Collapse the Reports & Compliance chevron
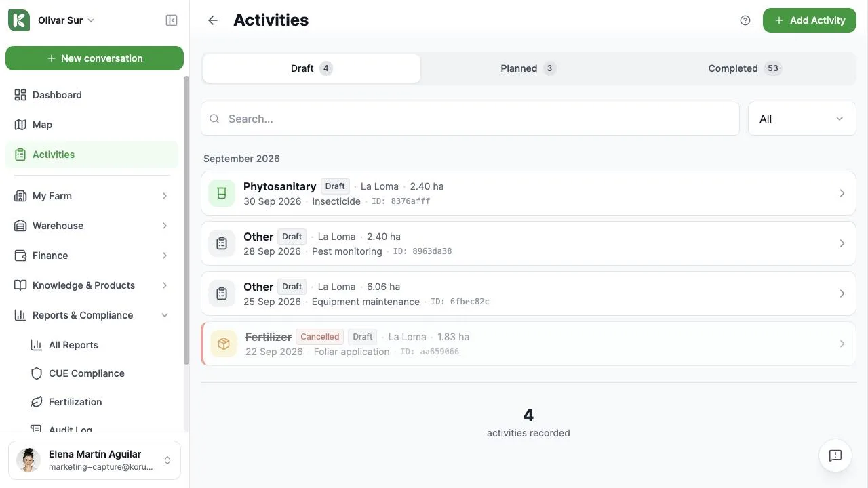The image size is (868, 488). [x=165, y=315]
